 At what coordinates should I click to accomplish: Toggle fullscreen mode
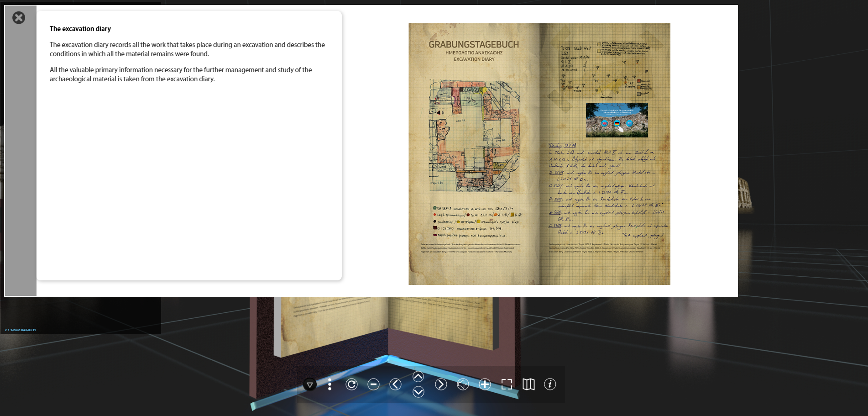[507, 384]
